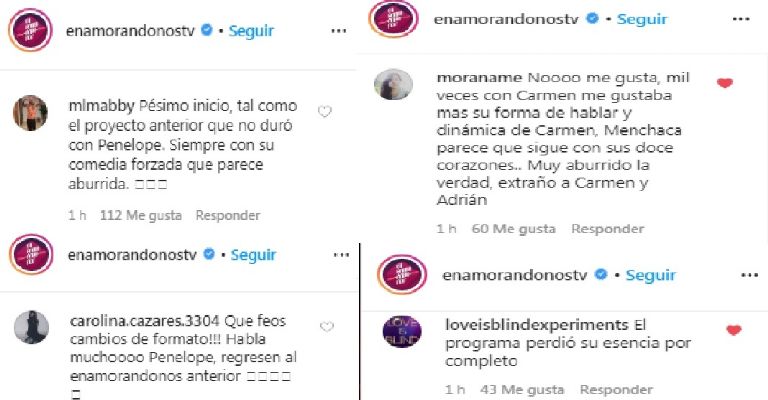Open the three-dot menu above mlmabby's comment
This screenshot has height=400, width=768.
338,31
